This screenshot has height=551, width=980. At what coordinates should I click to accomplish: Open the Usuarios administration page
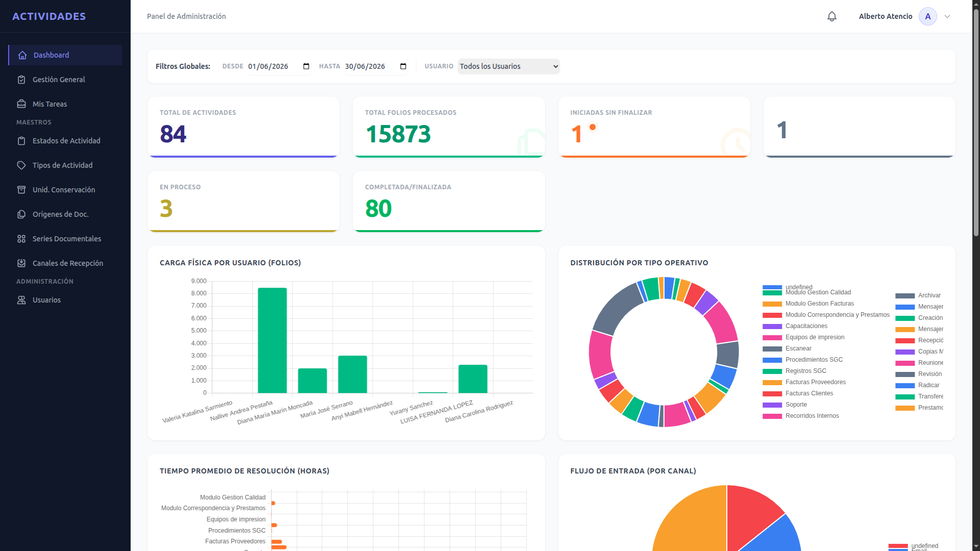65,300
